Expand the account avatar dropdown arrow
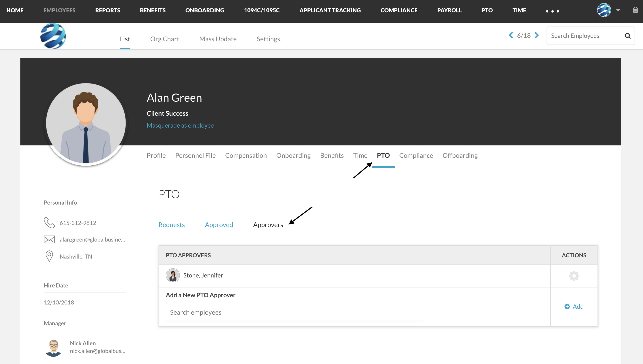The width and height of the screenshot is (643, 364). point(618,10)
